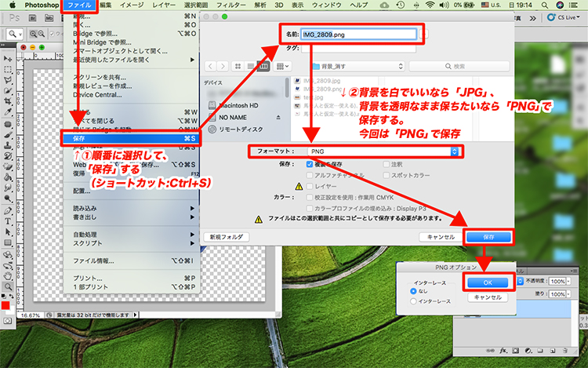Click the 新規フォルダ button
Screen dimensions: 588x368
point(226,237)
